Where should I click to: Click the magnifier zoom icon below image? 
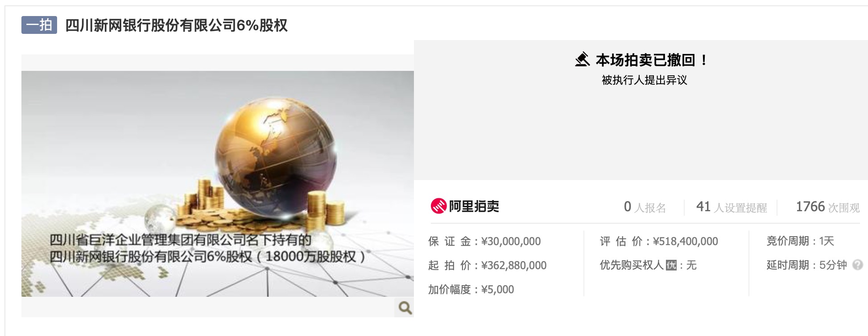pos(405,308)
